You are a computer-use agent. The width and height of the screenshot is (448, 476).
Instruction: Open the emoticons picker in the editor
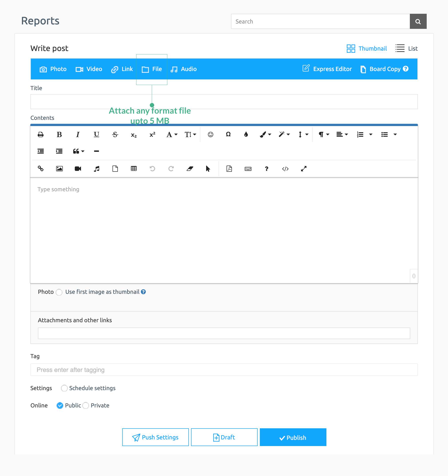point(210,134)
